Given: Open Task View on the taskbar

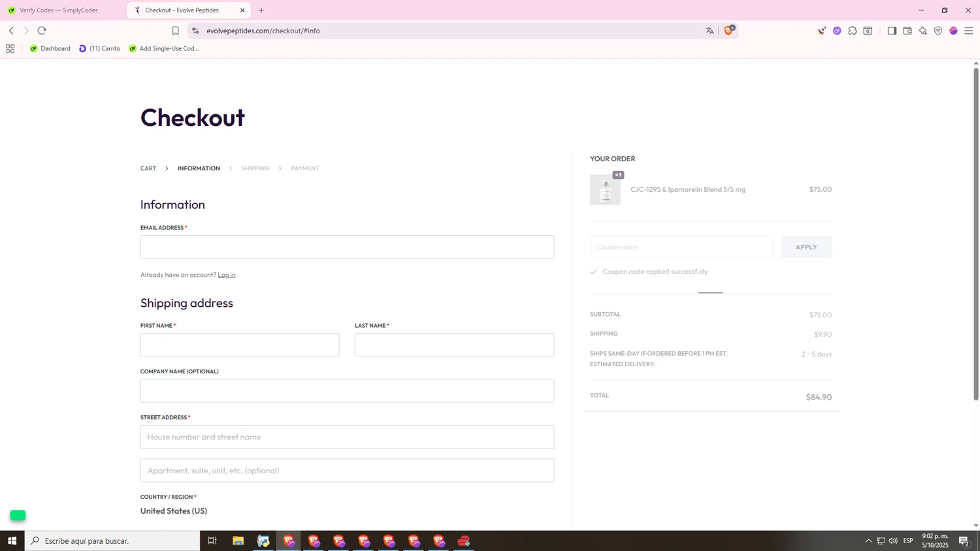Looking at the screenshot, I should click(x=212, y=541).
